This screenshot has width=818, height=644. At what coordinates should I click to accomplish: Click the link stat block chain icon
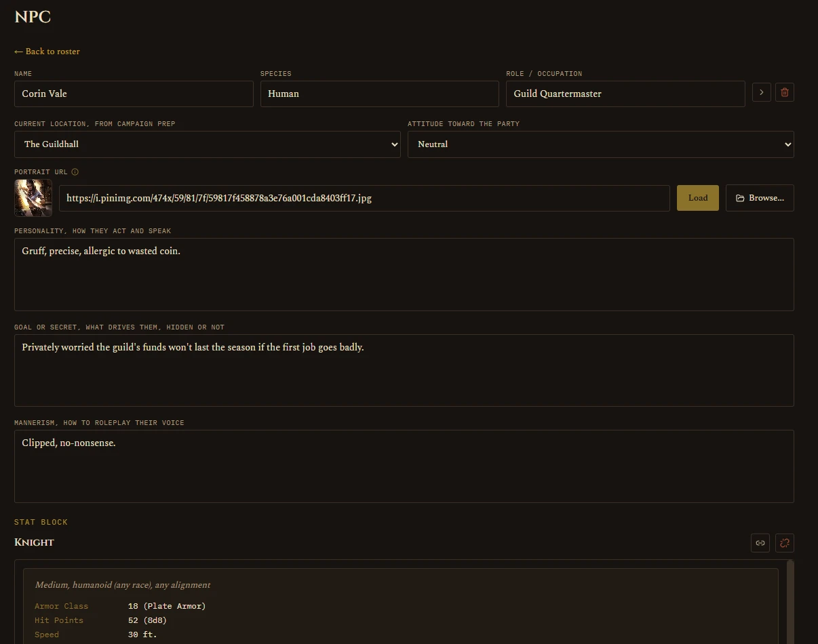(x=760, y=542)
